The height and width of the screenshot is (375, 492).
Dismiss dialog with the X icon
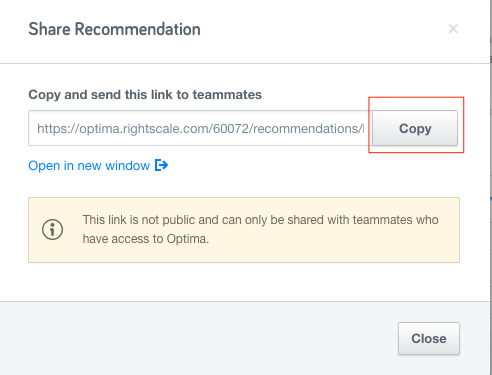click(x=453, y=29)
